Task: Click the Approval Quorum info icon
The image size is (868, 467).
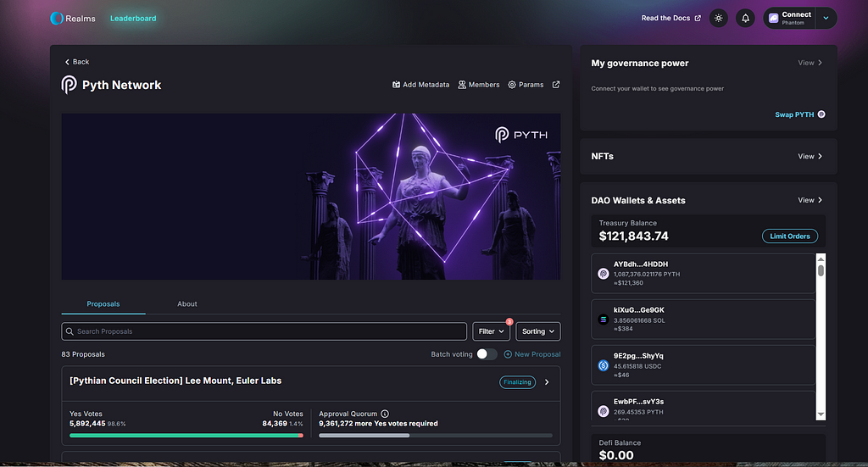Action: pyautogui.click(x=385, y=414)
